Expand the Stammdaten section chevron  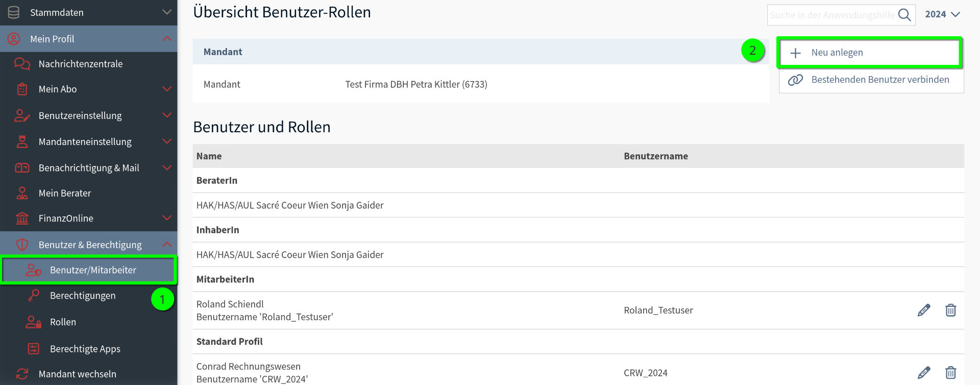pyautogui.click(x=167, y=12)
